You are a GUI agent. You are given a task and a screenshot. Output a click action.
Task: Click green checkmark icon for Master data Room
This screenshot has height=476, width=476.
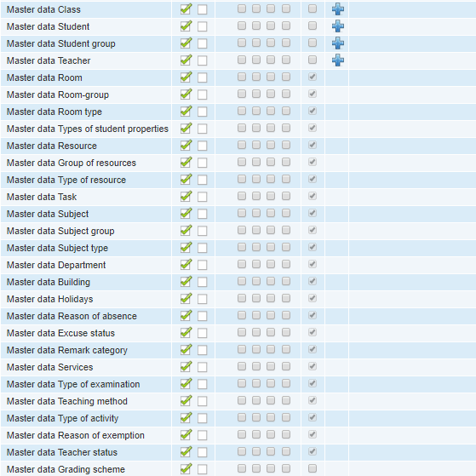[186, 77]
